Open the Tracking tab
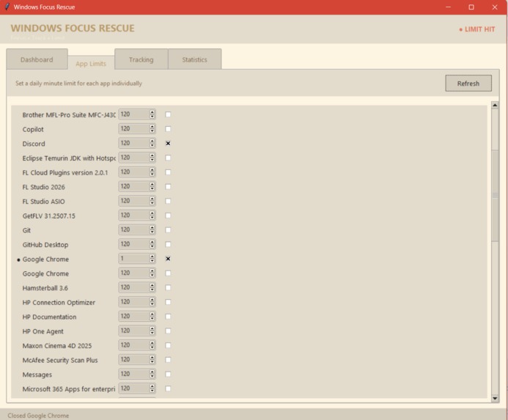Viewport: 508px width, 420px height. [x=141, y=59]
